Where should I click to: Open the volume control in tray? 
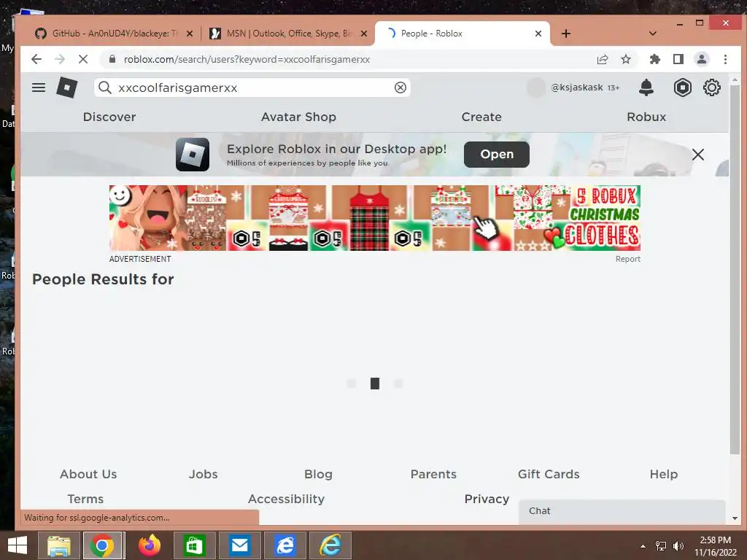[x=678, y=546]
